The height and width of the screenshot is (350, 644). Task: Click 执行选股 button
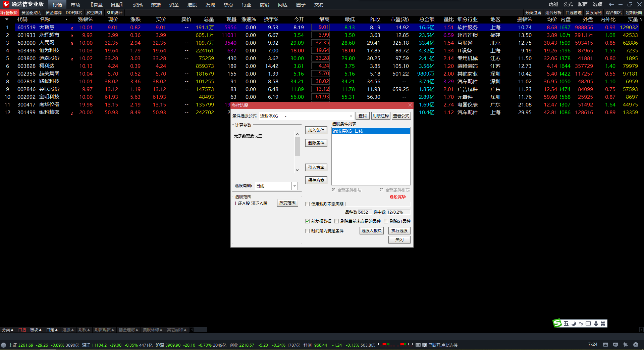(399, 231)
